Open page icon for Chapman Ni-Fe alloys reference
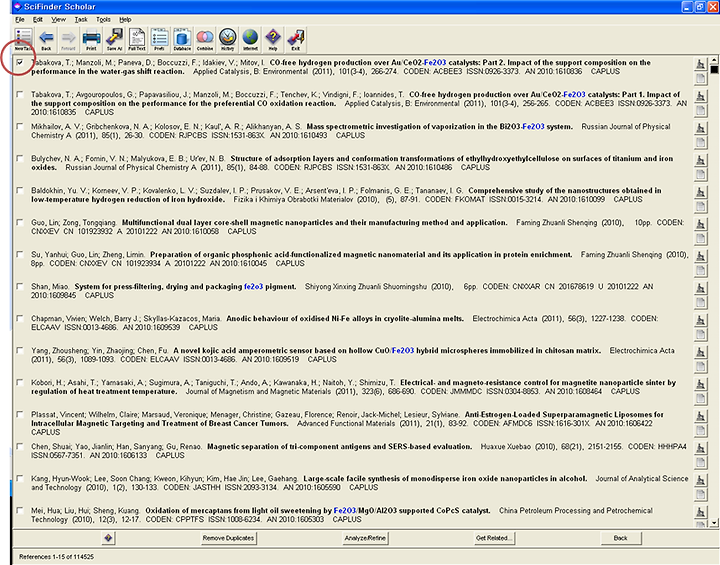The width and height of the screenshot is (720, 565). 700,334
